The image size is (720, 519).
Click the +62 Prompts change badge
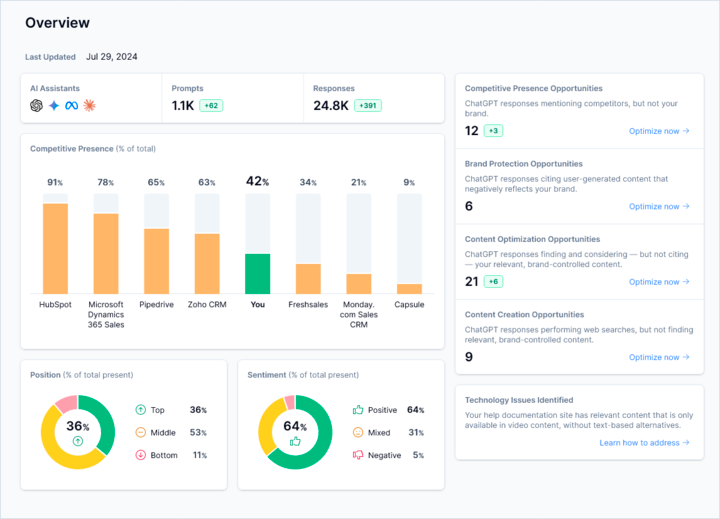pyautogui.click(x=211, y=106)
